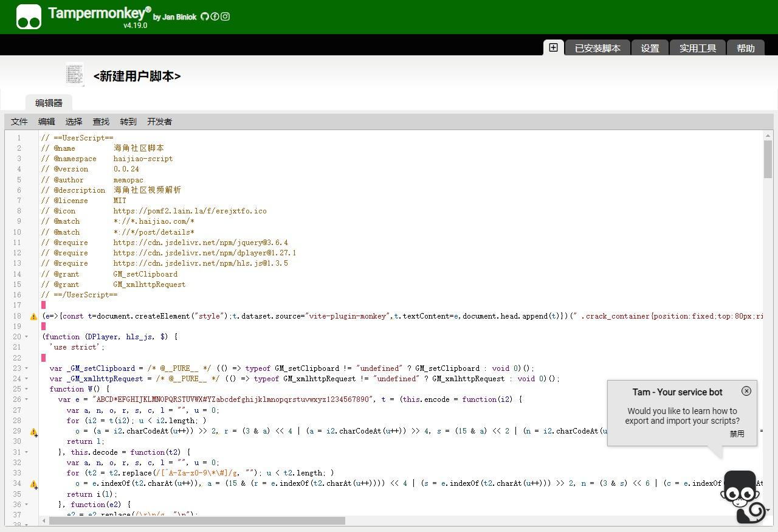Viewport: 778px width, 532px height.
Task: Click the GM_setClipboard grant on line 14
Action: (x=145, y=274)
